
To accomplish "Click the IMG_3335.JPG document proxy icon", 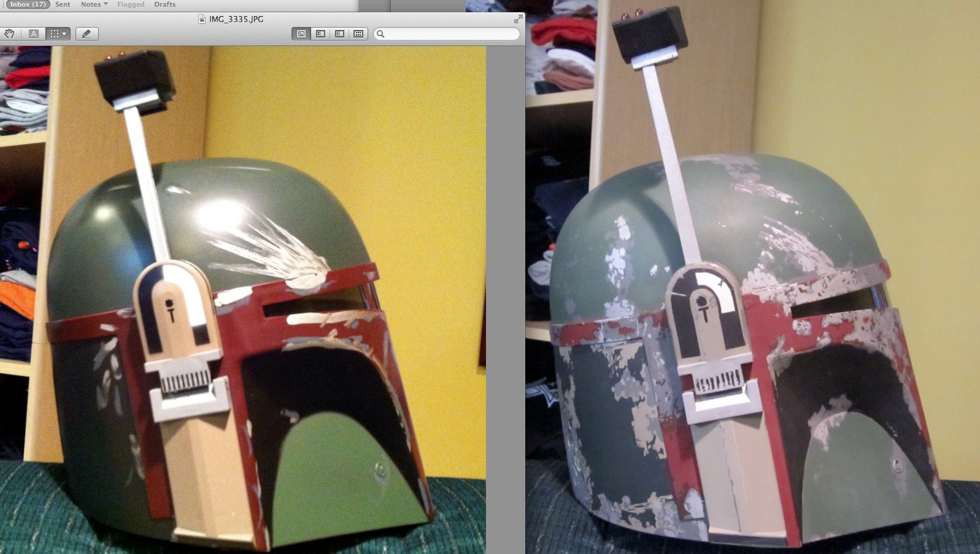I will tap(202, 19).
